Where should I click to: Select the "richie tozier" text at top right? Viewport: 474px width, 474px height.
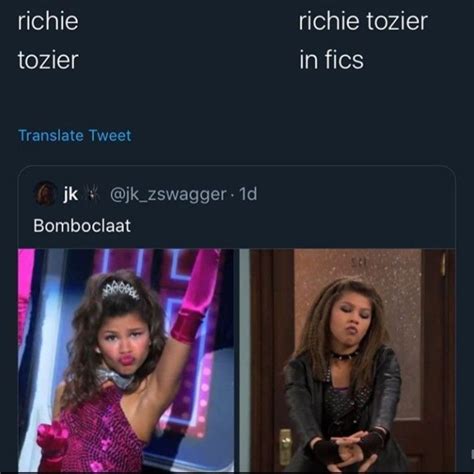(x=363, y=21)
